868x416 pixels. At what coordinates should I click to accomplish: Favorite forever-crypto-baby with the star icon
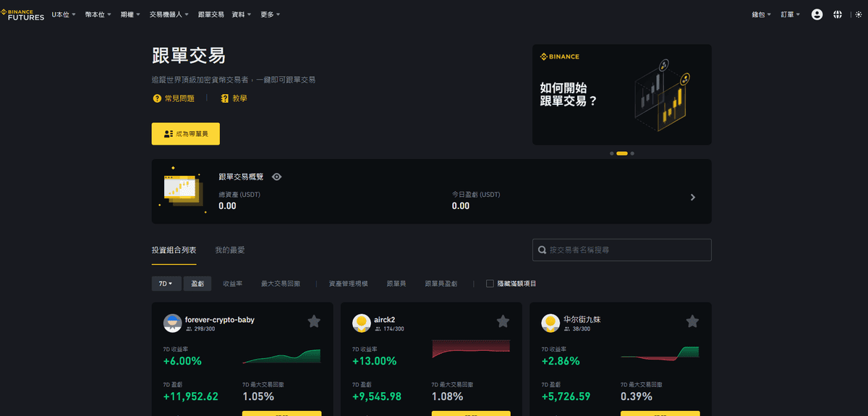point(314,321)
